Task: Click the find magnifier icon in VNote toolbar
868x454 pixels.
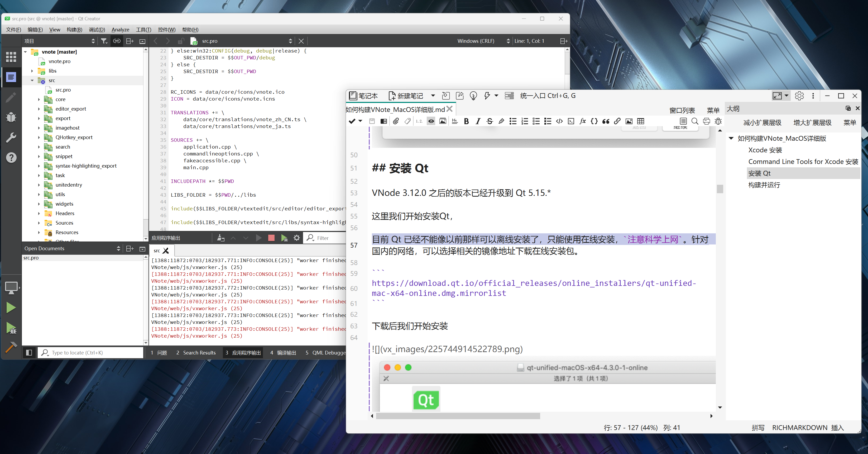Action: point(695,121)
